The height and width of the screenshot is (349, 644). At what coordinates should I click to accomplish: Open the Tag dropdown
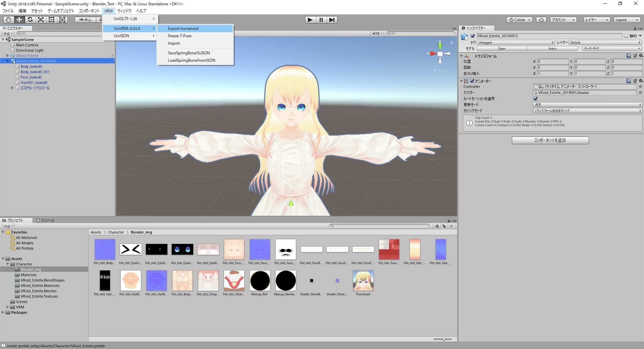(516, 43)
